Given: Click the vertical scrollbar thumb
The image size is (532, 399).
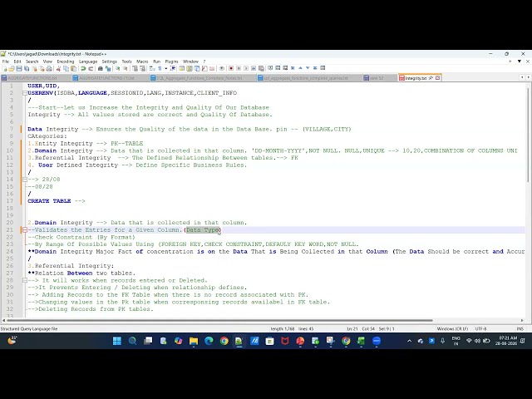Looking at the screenshot, I should point(528,135).
